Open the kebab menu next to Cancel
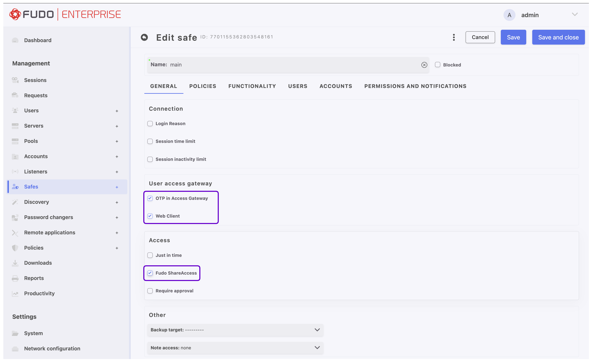592x364 pixels. 453,37
